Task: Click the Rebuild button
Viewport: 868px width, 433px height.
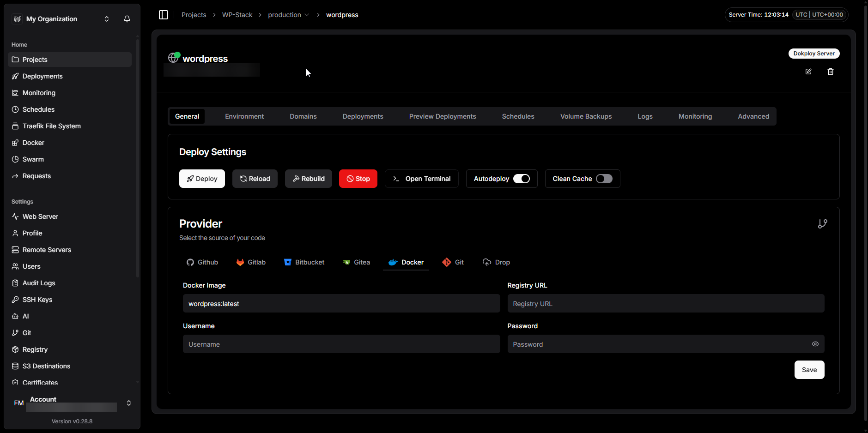Action: click(x=309, y=179)
